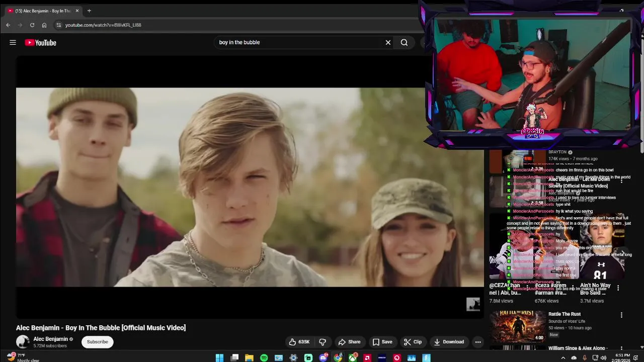Open Xbox app from taskbar

click(x=353, y=357)
